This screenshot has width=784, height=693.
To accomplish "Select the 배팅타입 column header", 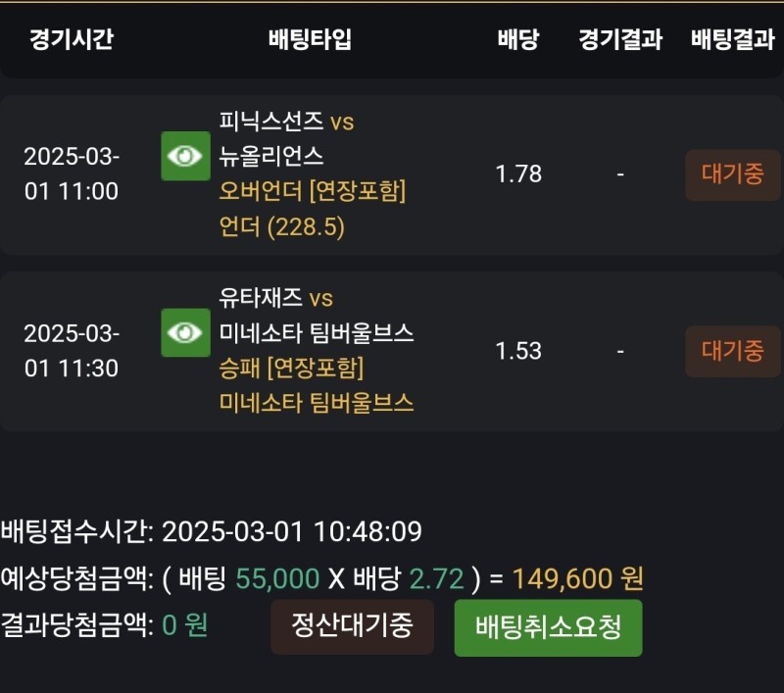I will (x=310, y=39).
